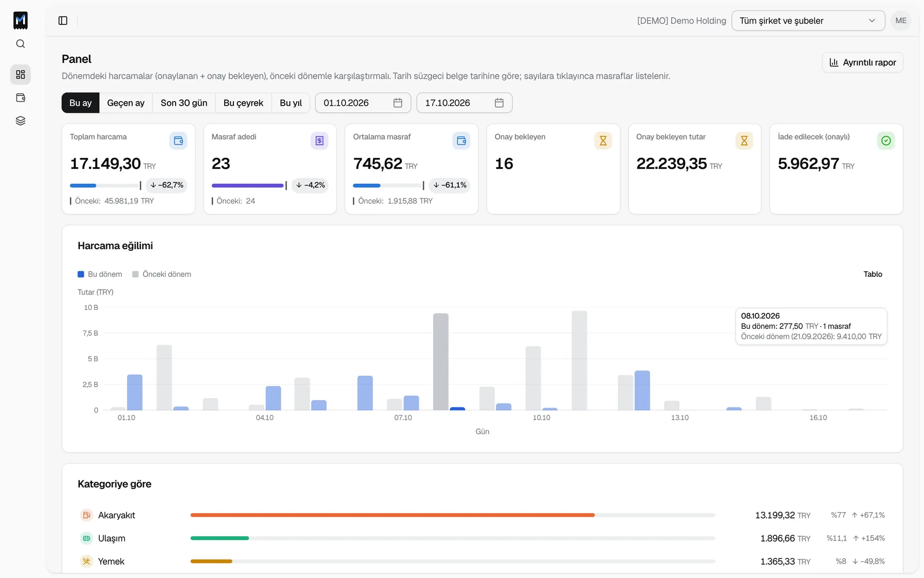The height and width of the screenshot is (578, 924).
Task: Click the 23 expense count figure
Action: 221,164
